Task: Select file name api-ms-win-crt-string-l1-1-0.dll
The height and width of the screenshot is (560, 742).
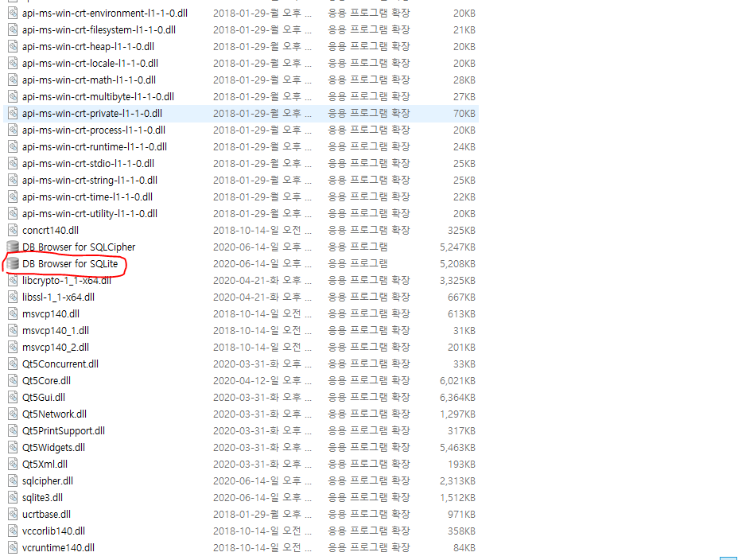Action: click(89, 181)
